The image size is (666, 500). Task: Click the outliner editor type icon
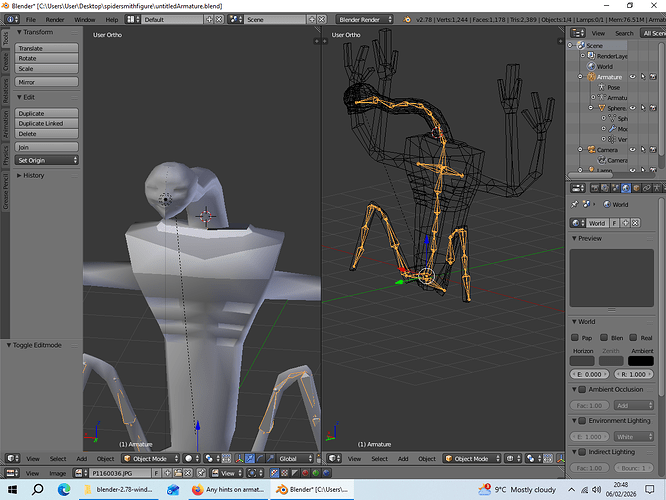click(x=578, y=33)
